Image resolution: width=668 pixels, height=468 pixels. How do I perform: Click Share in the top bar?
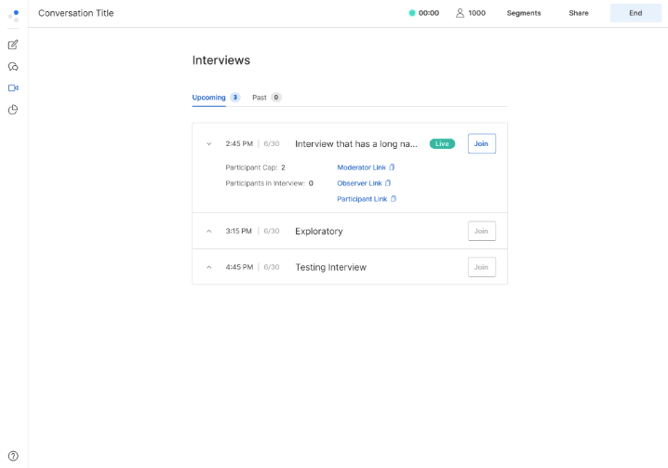tap(578, 13)
